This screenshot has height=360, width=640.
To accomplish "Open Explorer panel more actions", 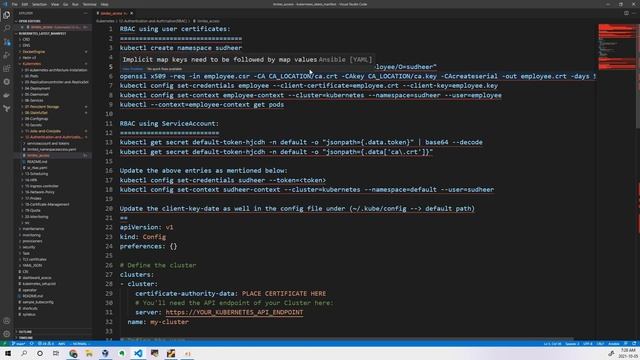I will point(85,13).
